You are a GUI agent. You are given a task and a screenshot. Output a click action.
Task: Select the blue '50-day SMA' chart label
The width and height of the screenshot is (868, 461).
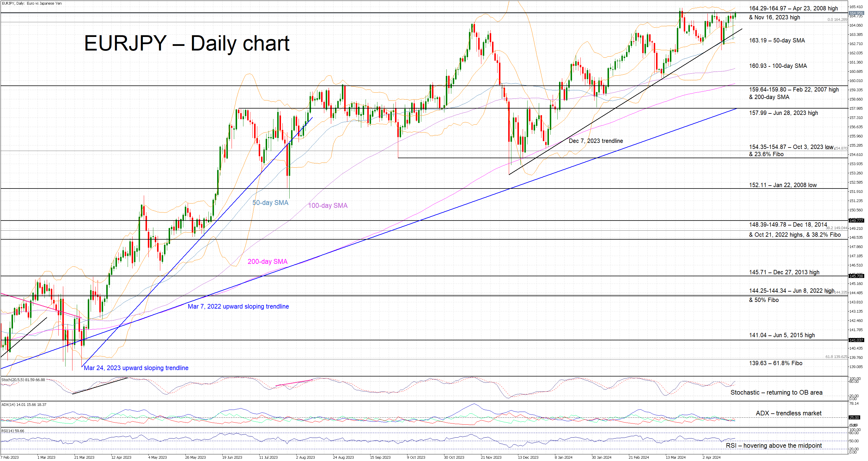pos(270,203)
